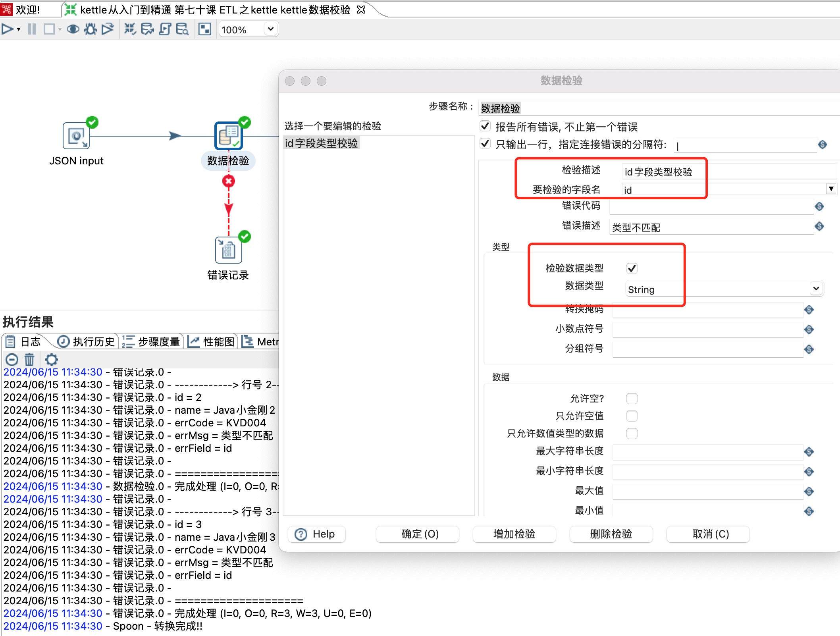Click the pause transformation icon
The image size is (840, 636).
point(32,29)
